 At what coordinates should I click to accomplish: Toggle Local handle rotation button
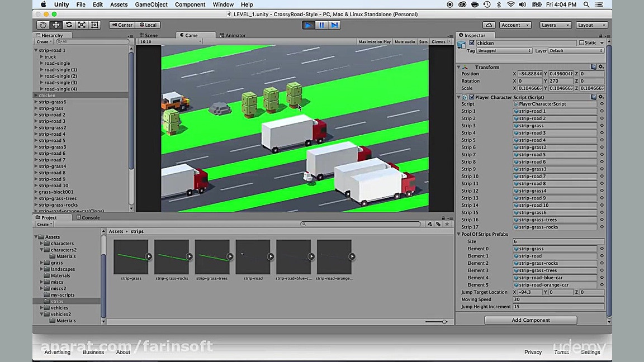tap(148, 25)
